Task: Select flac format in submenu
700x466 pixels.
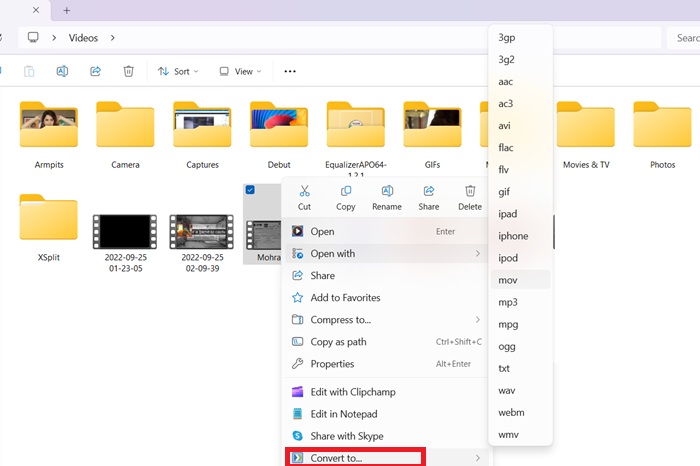Action: click(521, 148)
